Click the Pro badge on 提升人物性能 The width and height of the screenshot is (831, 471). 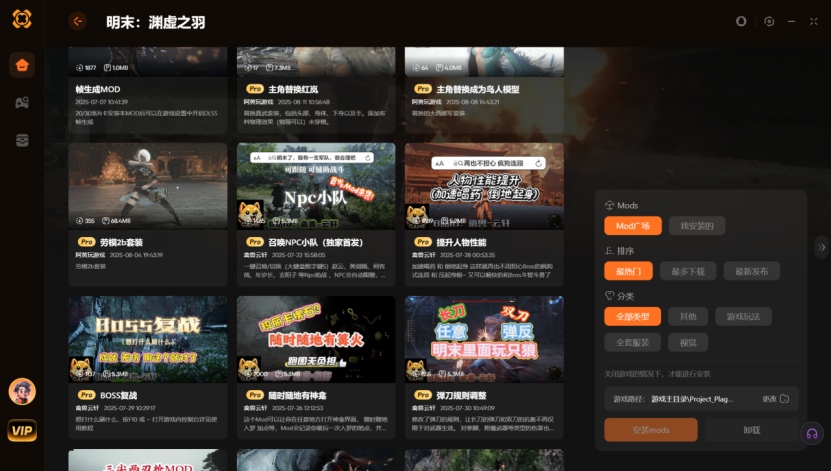[423, 242]
